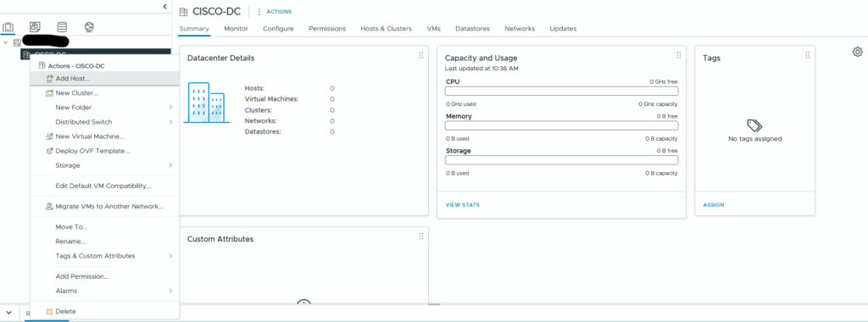Click the settings gear icon
868x322 pixels.
coord(858,52)
